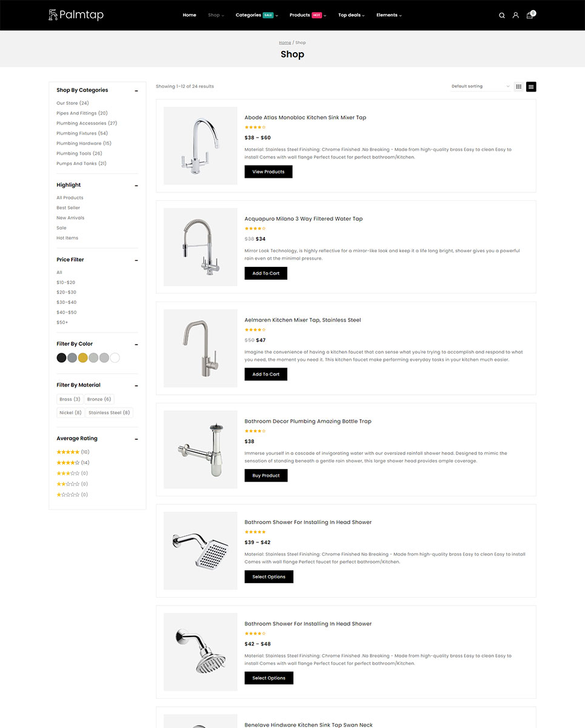Screen dimensions: 585x728
Task: Open the Bathroom Decor Bottle Trap thumbnail
Action: click(x=201, y=450)
